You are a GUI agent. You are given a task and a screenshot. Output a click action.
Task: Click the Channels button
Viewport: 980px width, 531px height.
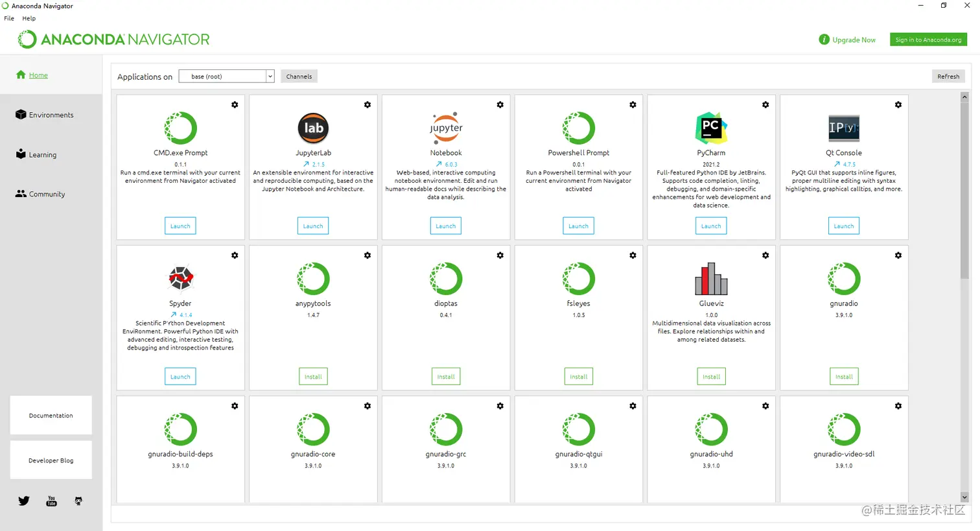click(x=299, y=77)
